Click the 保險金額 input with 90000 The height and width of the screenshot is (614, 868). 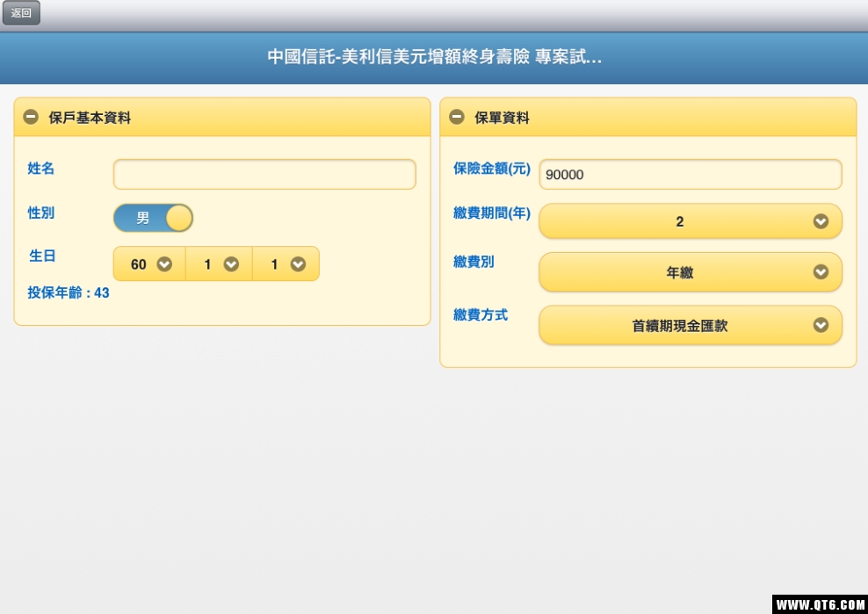pyautogui.click(x=691, y=175)
